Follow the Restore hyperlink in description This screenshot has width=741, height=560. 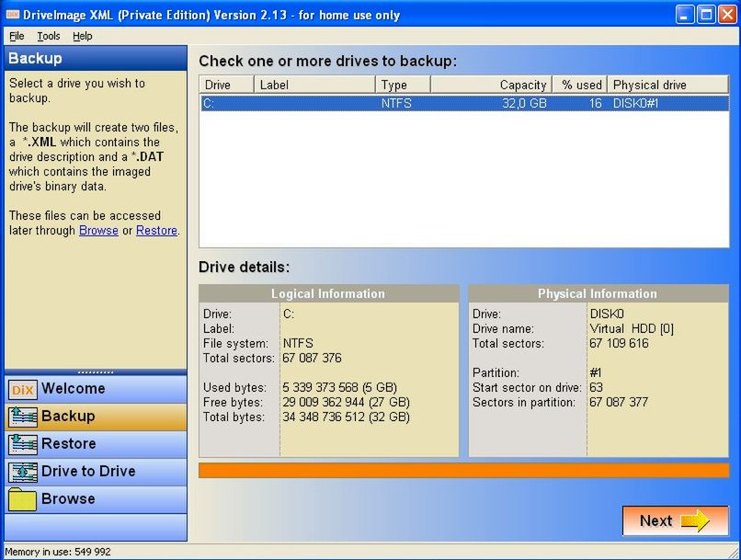pos(156,230)
